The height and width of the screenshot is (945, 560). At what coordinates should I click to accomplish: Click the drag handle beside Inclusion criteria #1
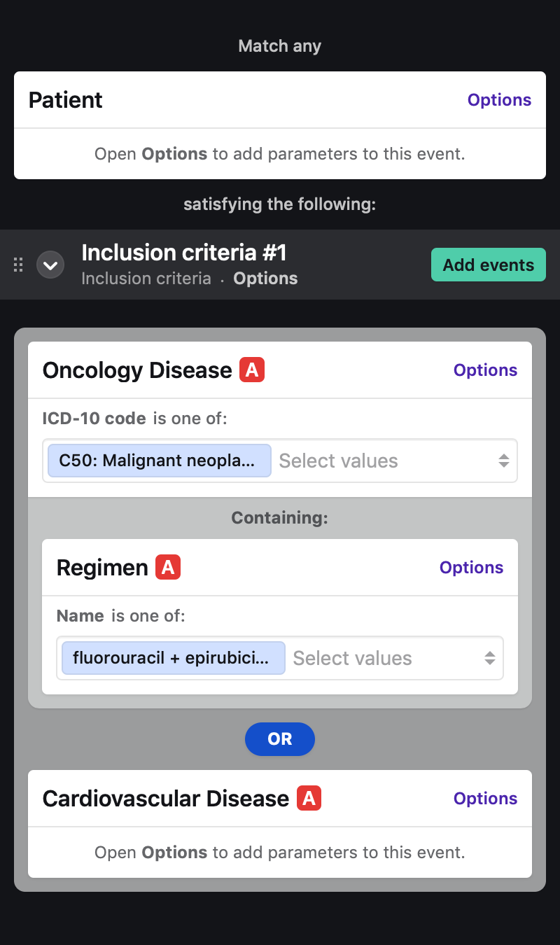[x=19, y=265]
